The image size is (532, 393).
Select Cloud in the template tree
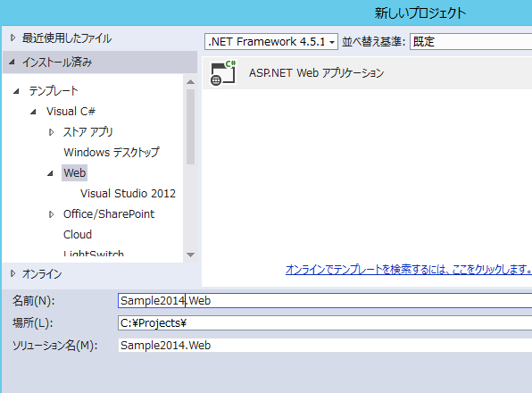pos(78,235)
